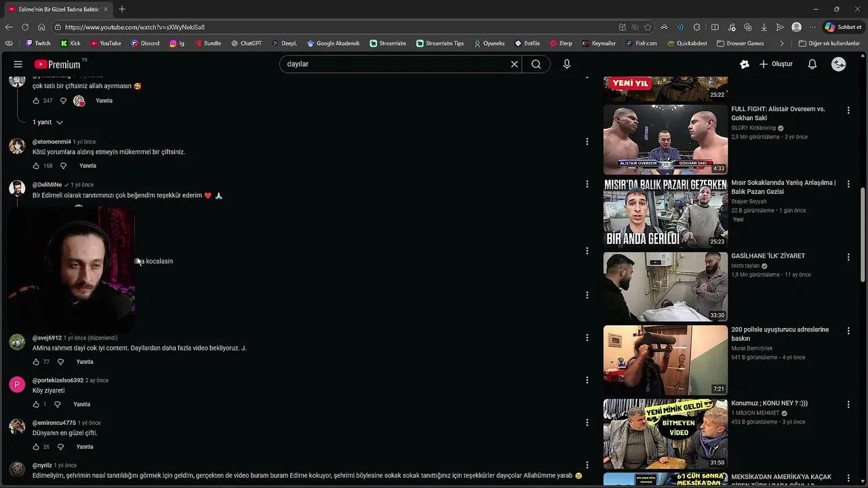Open FULL FIGHT Overeem vs Saki thumbnail
Image resolution: width=868 pixels, height=488 pixels.
point(665,140)
